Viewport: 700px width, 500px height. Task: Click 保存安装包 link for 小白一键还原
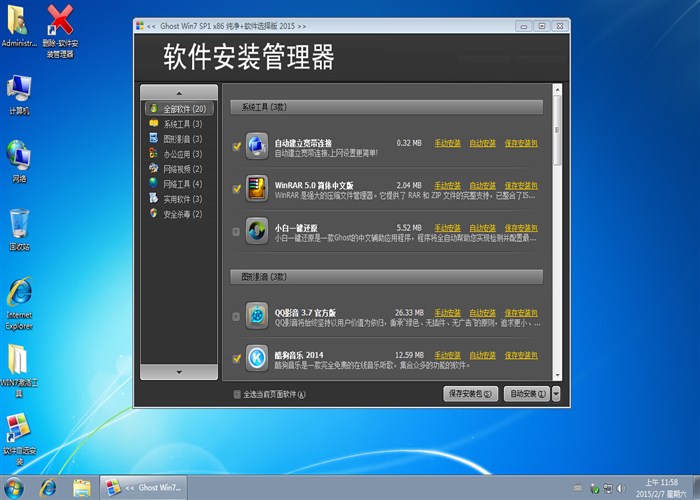[521, 228]
